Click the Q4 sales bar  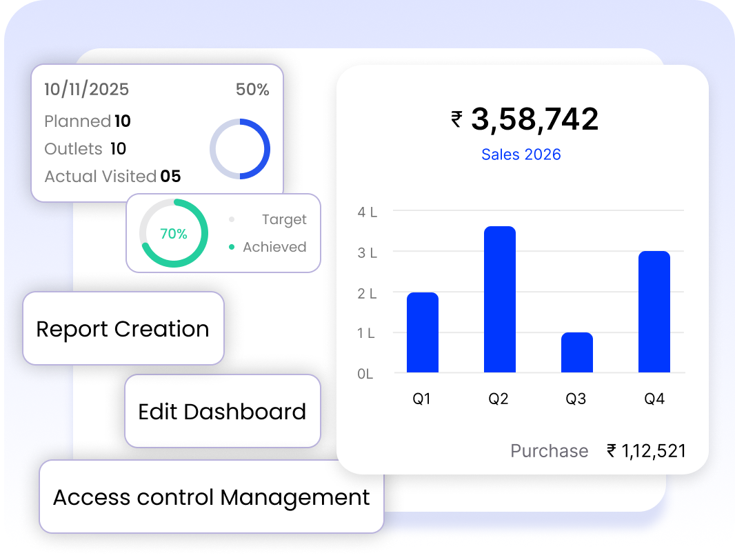click(654, 312)
